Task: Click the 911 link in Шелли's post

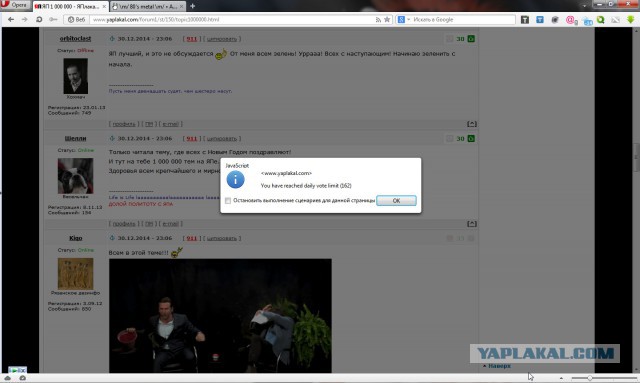Action: click(191, 138)
